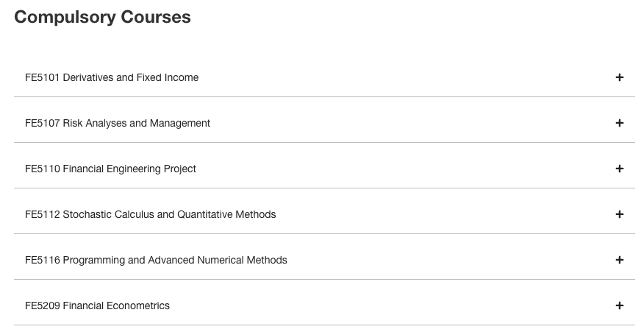644x332 pixels.
Task: Click the plus icon for FE5101 Derivatives
Action: pyautogui.click(x=620, y=77)
